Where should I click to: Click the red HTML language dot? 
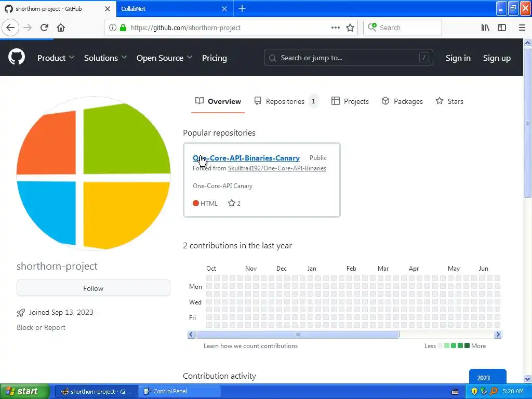point(196,203)
